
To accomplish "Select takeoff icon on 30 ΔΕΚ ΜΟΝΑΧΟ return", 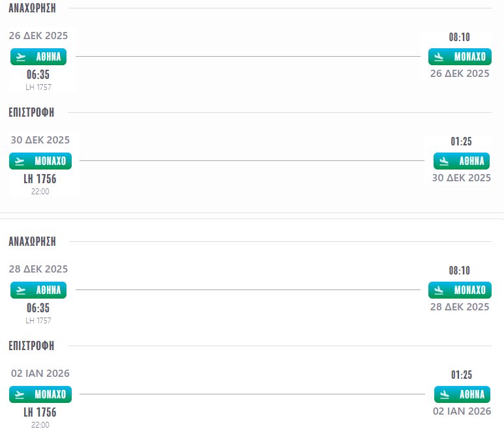I will (x=20, y=161).
